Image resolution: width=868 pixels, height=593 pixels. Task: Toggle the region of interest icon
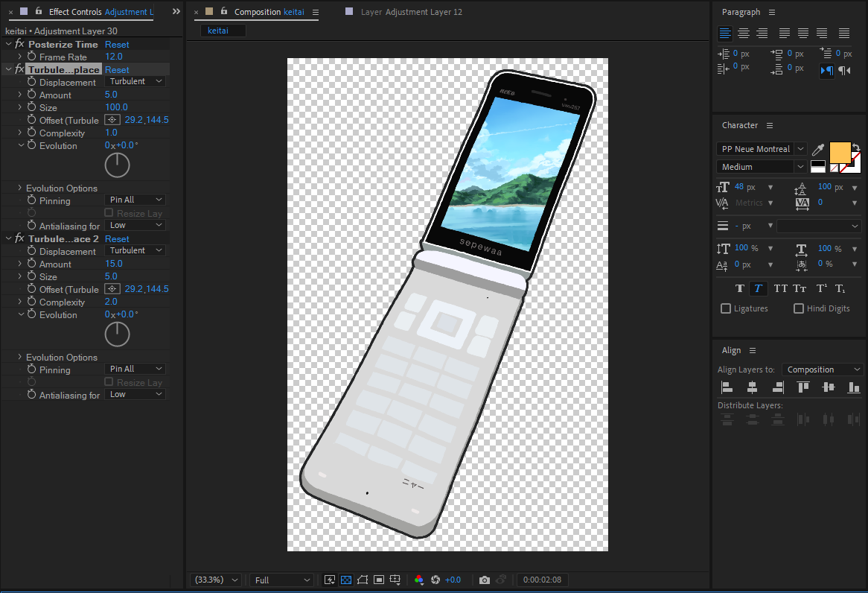click(379, 580)
